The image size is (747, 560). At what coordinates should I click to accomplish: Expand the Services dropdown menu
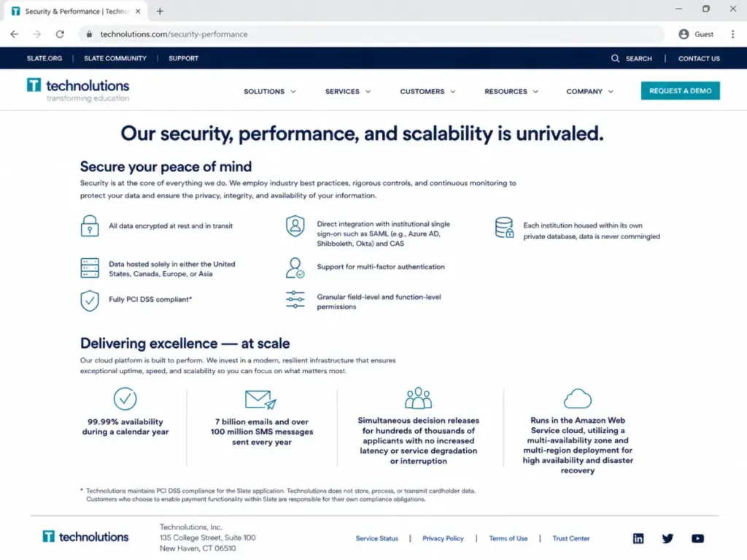click(348, 91)
